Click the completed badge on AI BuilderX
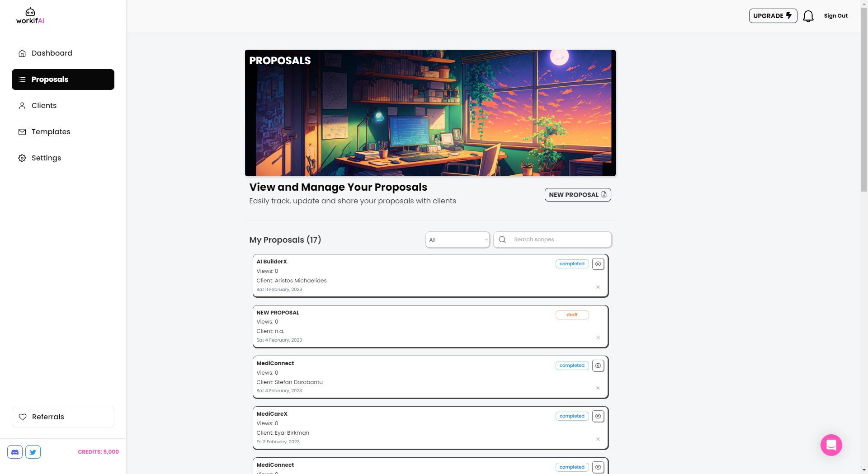 pos(572,264)
